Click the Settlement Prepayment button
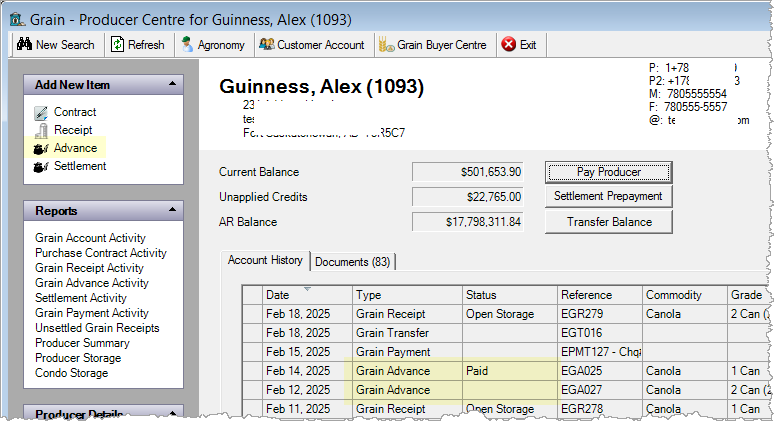Image resolution: width=774 pixels, height=421 pixels. point(609,196)
